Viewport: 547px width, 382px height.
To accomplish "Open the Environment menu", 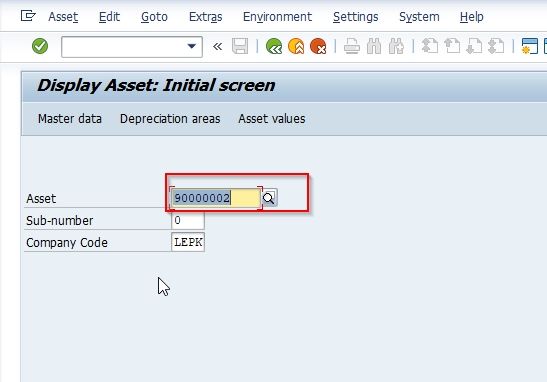I will coord(277,17).
